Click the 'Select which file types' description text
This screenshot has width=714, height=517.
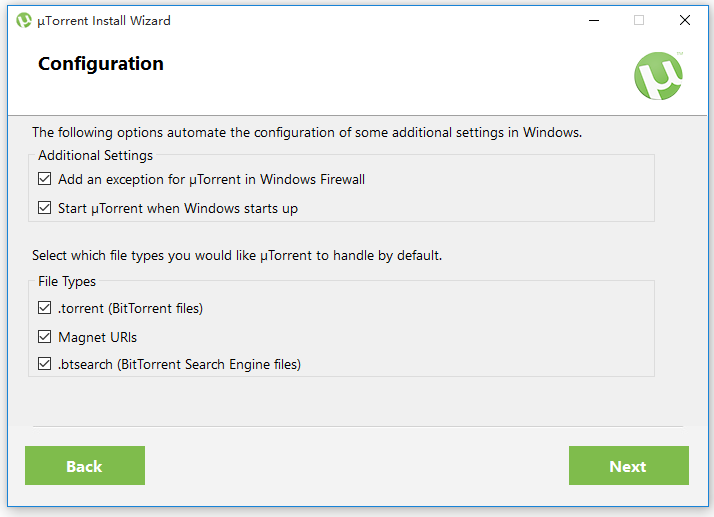point(237,256)
